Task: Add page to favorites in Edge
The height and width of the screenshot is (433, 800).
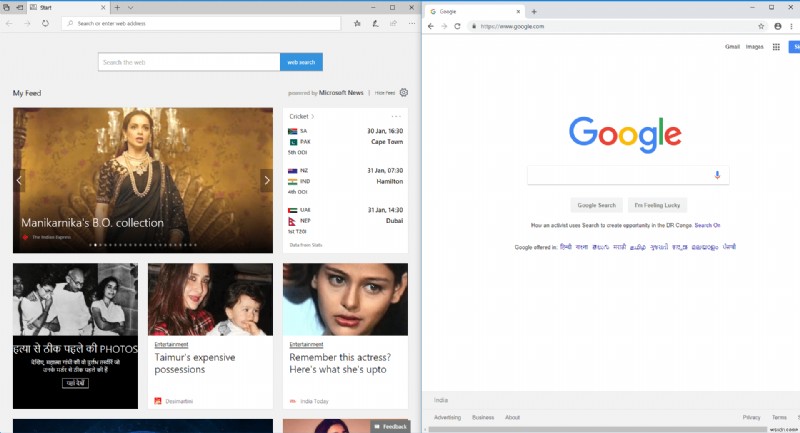Action: pyautogui.click(x=357, y=23)
